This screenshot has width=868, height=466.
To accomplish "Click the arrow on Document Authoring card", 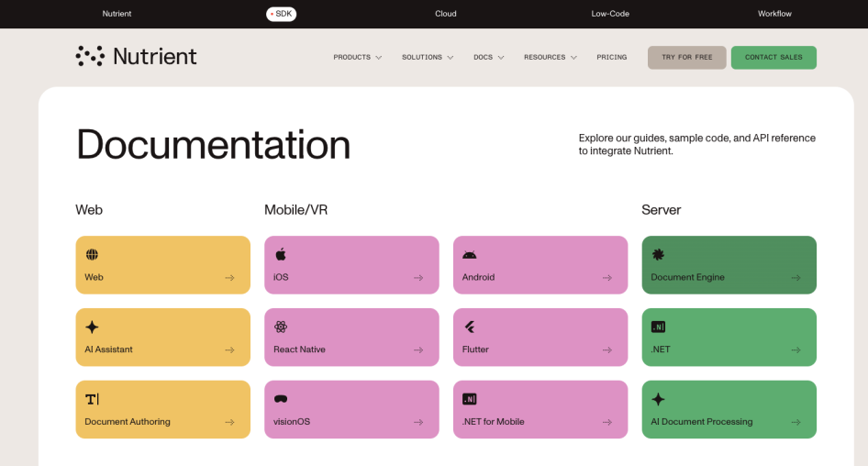I will point(229,422).
